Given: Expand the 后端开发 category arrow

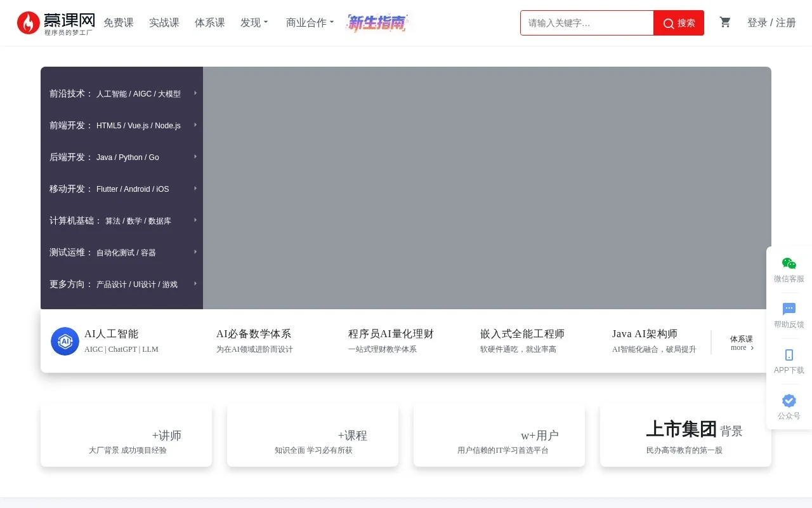Looking at the screenshot, I should tap(195, 157).
